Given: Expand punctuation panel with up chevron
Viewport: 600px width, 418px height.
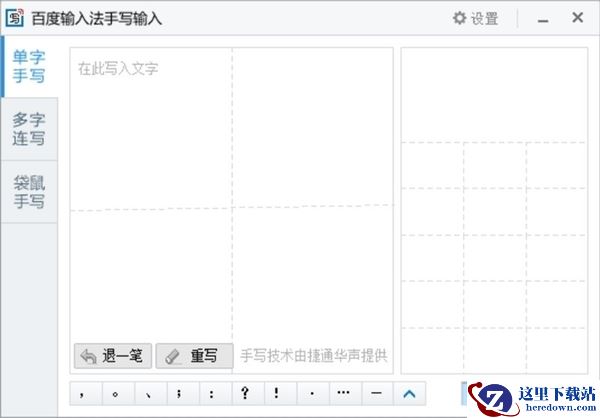Looking at the screenshot, I should 409,393.
